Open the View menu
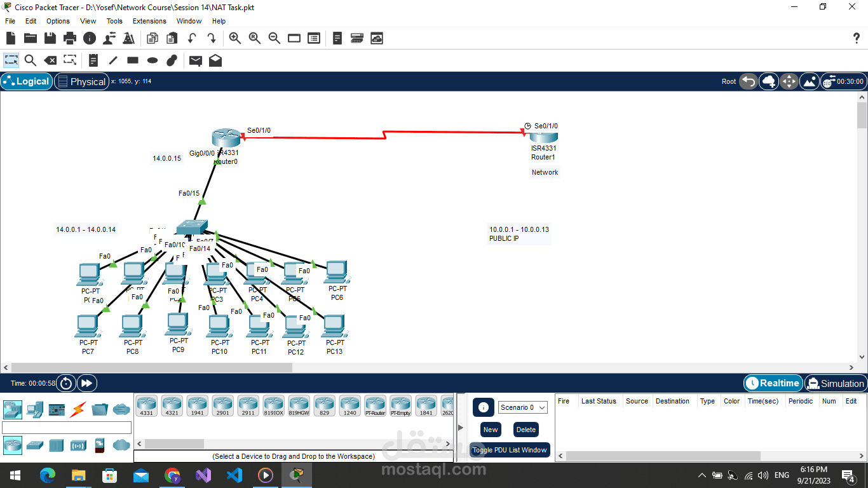868x488 pixels. (88, 21)
